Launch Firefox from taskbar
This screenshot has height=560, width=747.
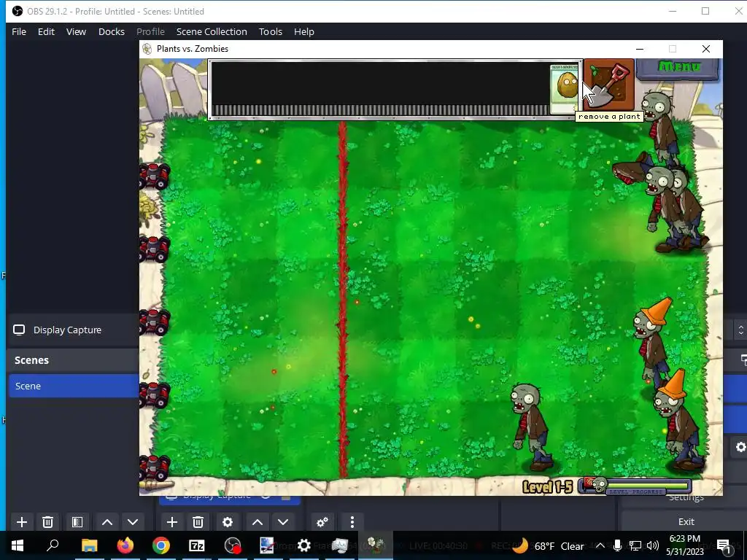pyautogui.click(x=125, y=545)
